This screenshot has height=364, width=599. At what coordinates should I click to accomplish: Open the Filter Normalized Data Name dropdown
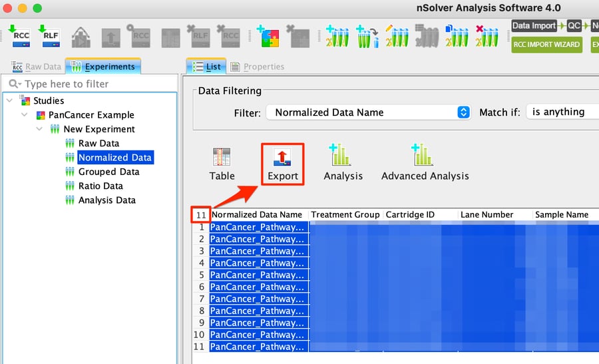pos(368,112)
